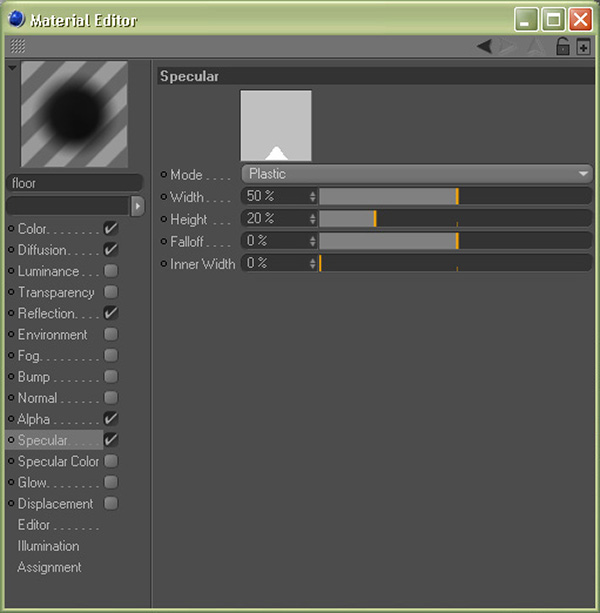600x613 pixels.
Task: Select the Bump channel label
Action: tap(34, 377)
